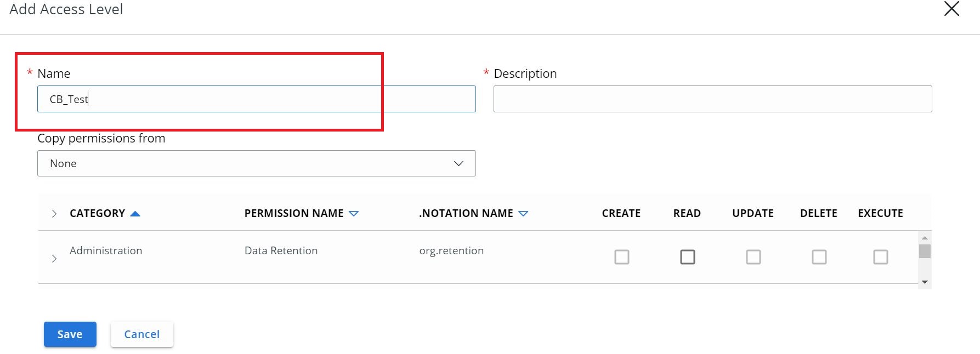Click the PERMISSION NAME column header
This screenshot has height=354, width=980.
coord(293,214)
